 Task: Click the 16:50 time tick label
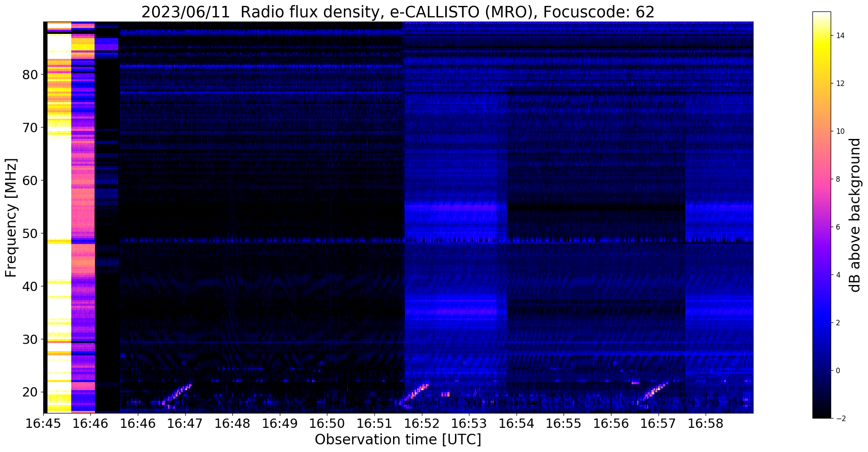[327, 424]
